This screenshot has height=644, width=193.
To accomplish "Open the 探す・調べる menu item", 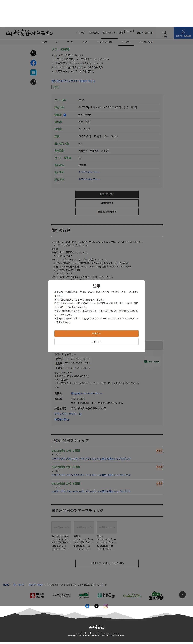I will pyautogui.click(x=109, y=32).
